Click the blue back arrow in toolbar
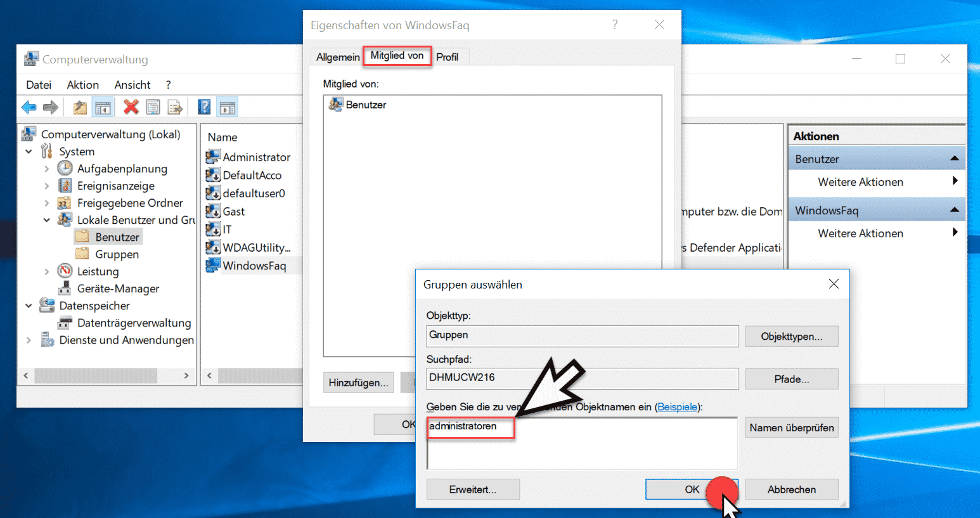Viewport: 980px width, 518px height. tap(29, 107)
